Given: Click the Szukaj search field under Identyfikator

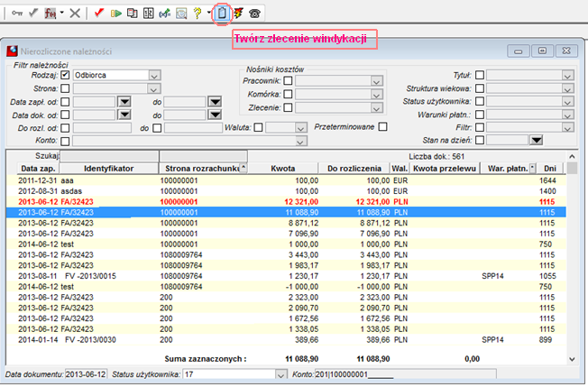Looking at the screenshot, I should pyautogui.click(x=109, y=156).
